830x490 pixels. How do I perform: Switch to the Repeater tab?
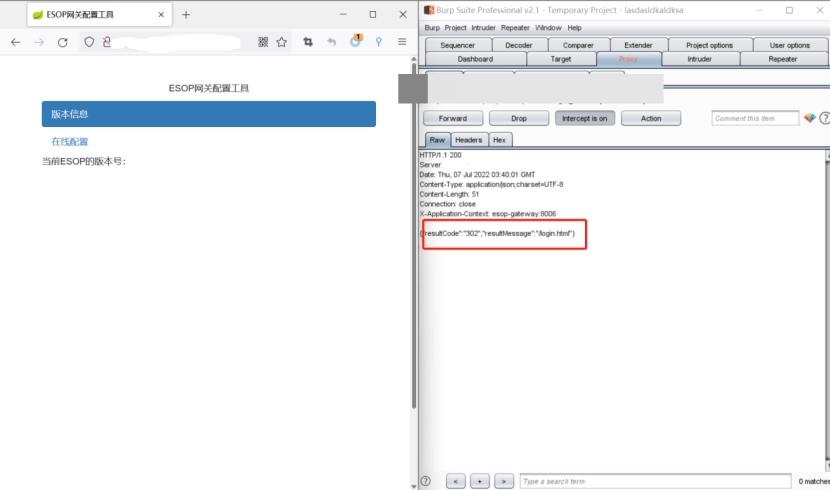(783, 59)
